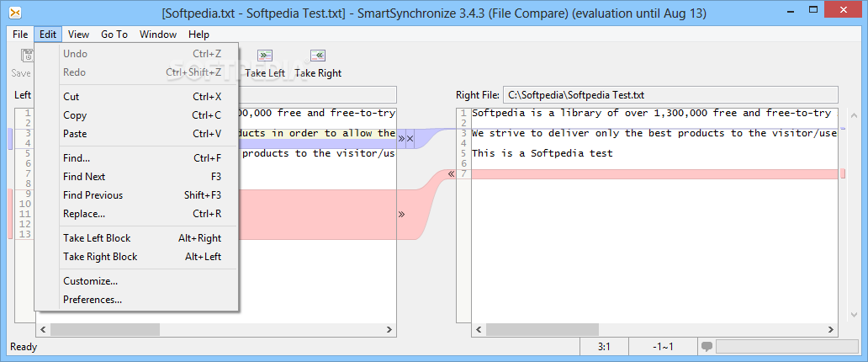868x362 pixels.
Task: Click the 'Ready' status text
Action: 24,347
